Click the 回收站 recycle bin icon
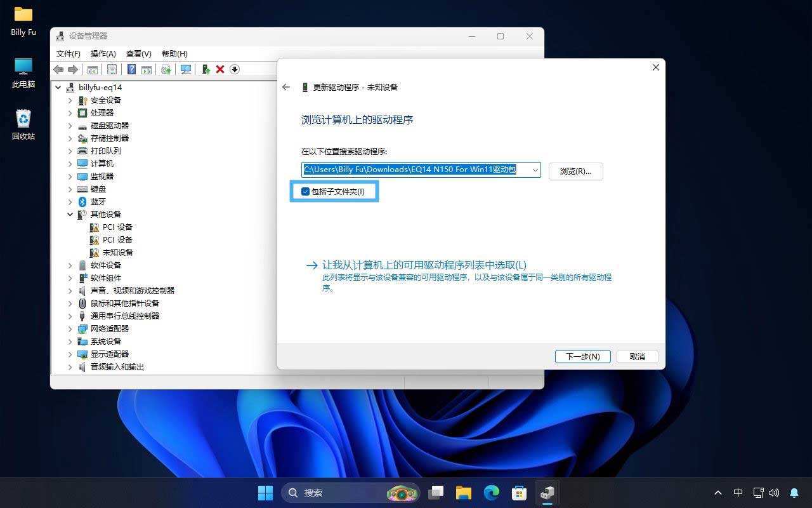 [x=23, y=118]
